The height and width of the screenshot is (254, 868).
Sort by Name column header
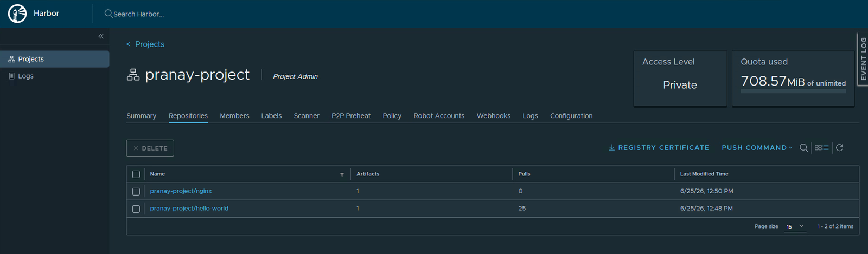(157, 174)
